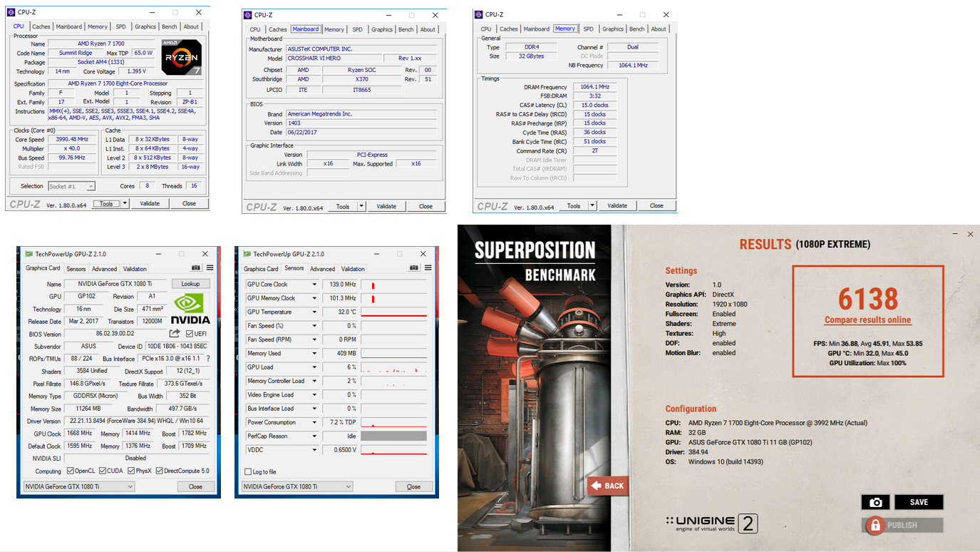This screenshot has width=980, height=552.
Task: Switch to Caches tab in the CPU-Z CPU window
Action: coord(41,26)
